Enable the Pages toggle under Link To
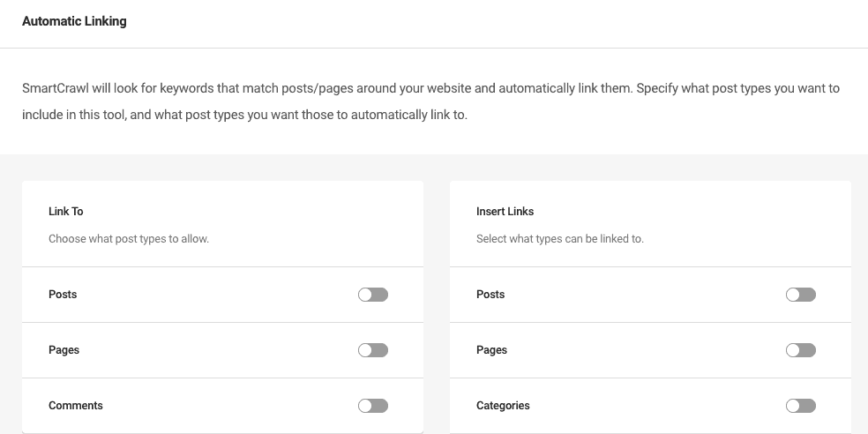 (373, 350)
